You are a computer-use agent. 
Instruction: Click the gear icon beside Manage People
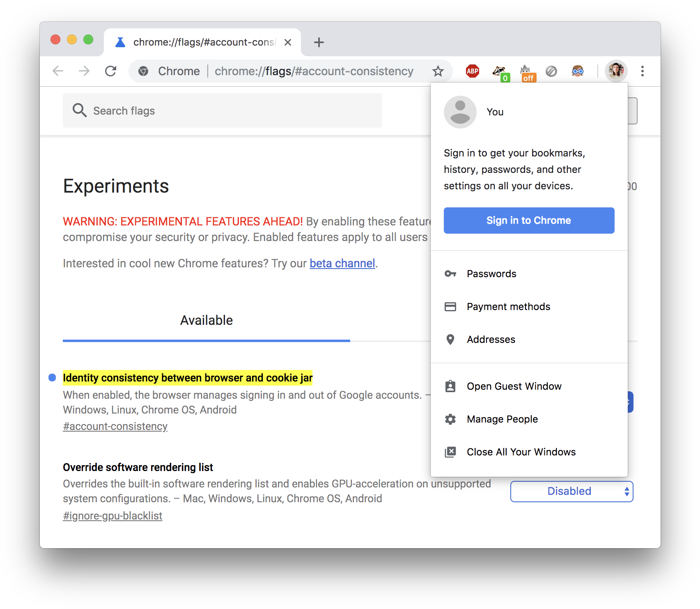[x=450, y=419]
